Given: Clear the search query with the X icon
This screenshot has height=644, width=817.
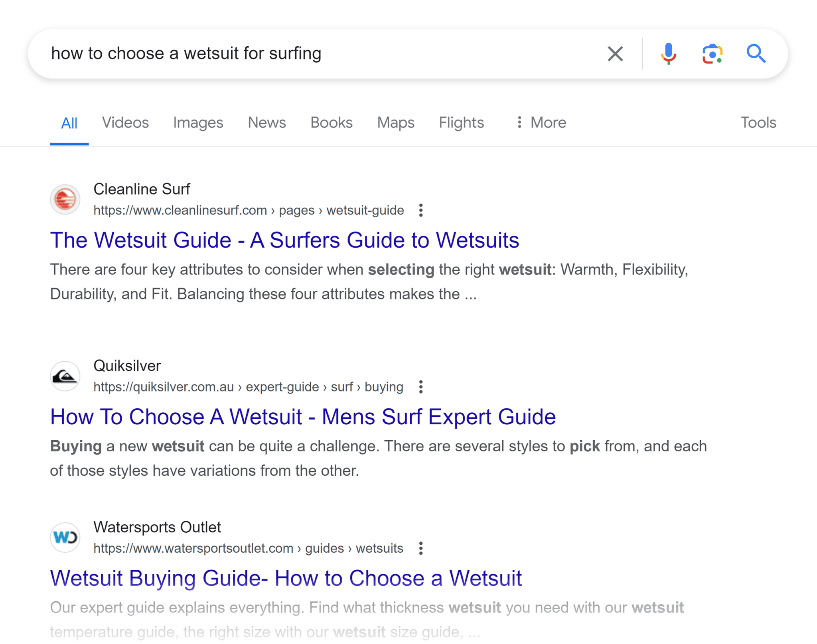Looking at the screenshot, I should [x=615, y=53].
